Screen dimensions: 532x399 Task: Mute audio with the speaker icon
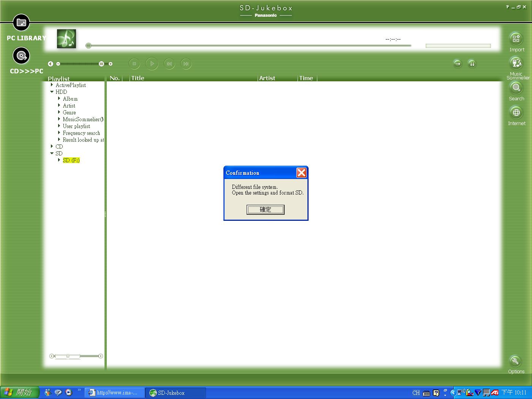tap(50, 64)
